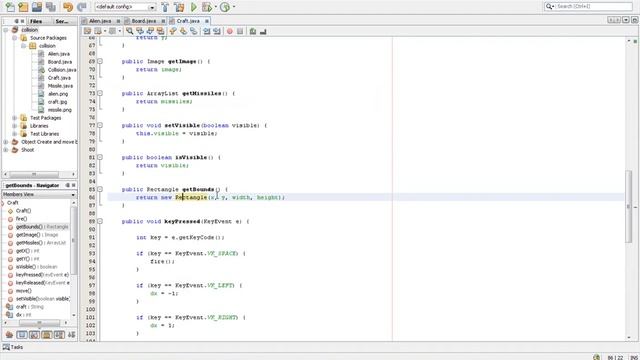Switch to the Alien.java editor tab
The width and height of the screenshot is (640, 360).
[100, 21]
